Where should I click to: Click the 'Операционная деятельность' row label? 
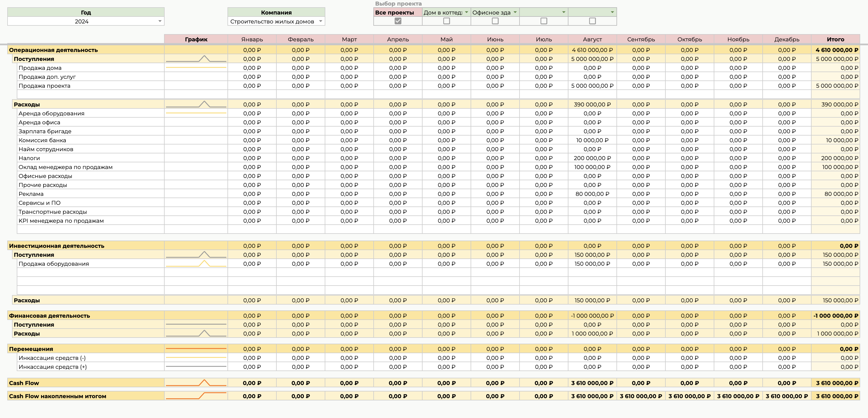[53, 50]
